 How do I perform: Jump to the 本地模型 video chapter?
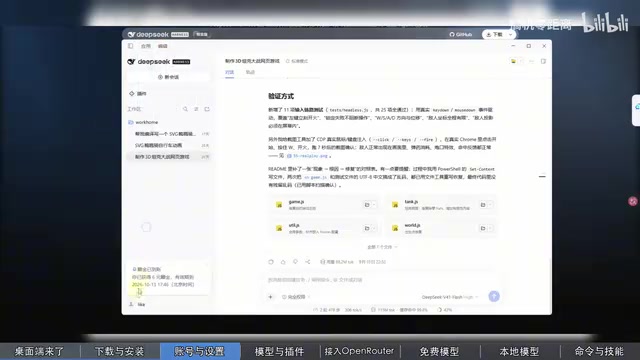tap(520, 351)
